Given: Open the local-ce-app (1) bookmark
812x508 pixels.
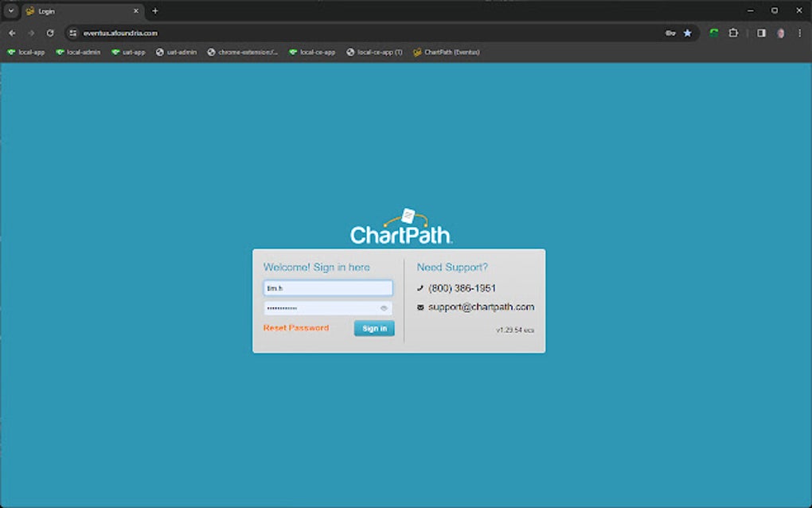Looking at the screenshot, I should pos(374,53).
